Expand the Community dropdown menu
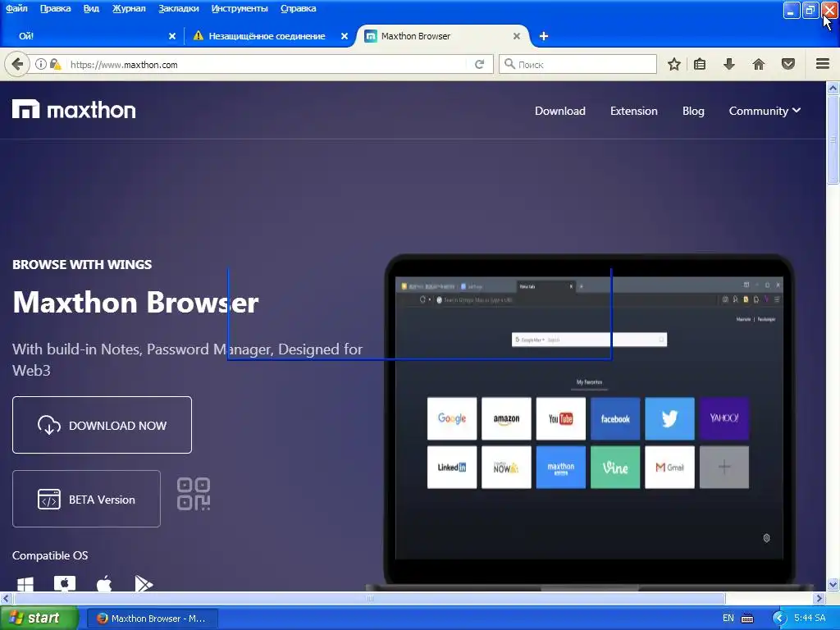 pyautogui.click(x=765, y=111)
